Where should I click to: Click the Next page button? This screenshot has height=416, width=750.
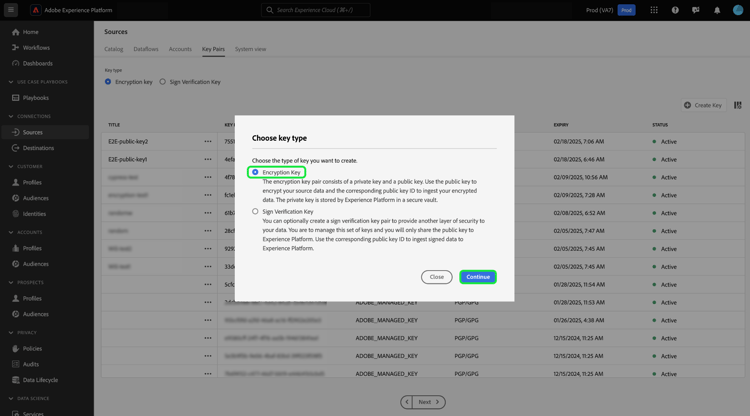[x=429, y=402]
